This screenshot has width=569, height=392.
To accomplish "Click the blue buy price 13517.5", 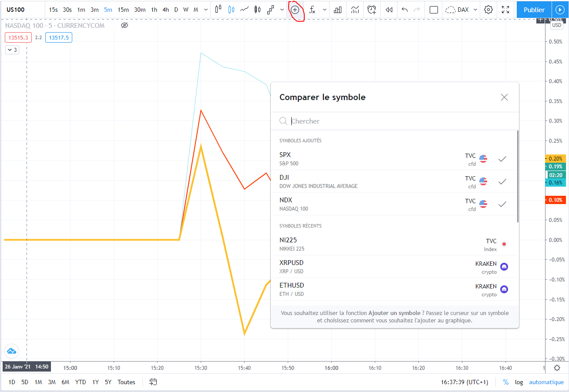I will pos(58,37).
